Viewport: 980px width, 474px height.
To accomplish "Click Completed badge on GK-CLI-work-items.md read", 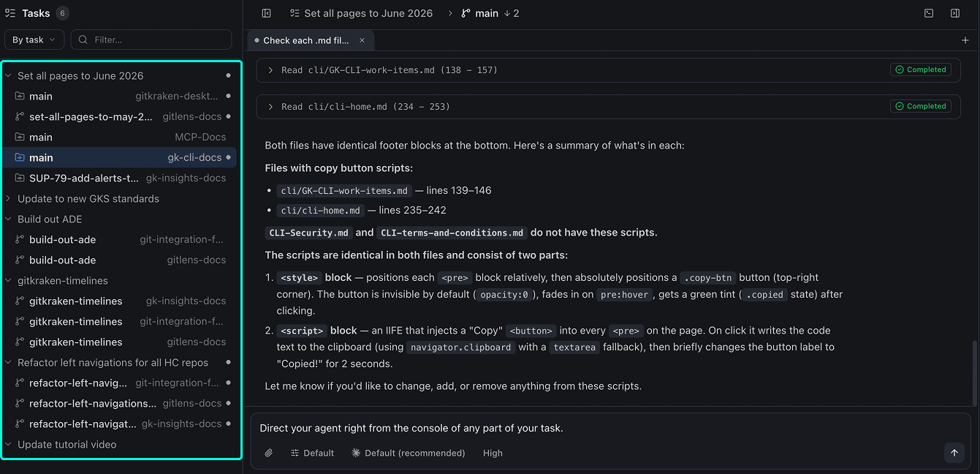I will pos(921,69).
